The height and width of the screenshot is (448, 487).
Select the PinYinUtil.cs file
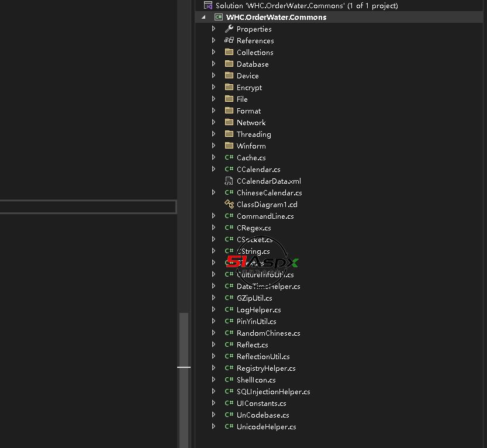point(256,321)
